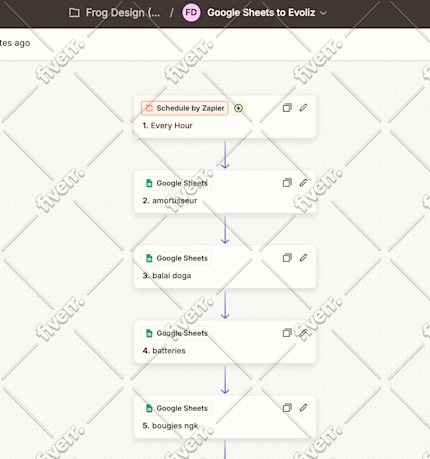Duplicate the bougies ngk step

pyautogui.click(x=287, y=408)
